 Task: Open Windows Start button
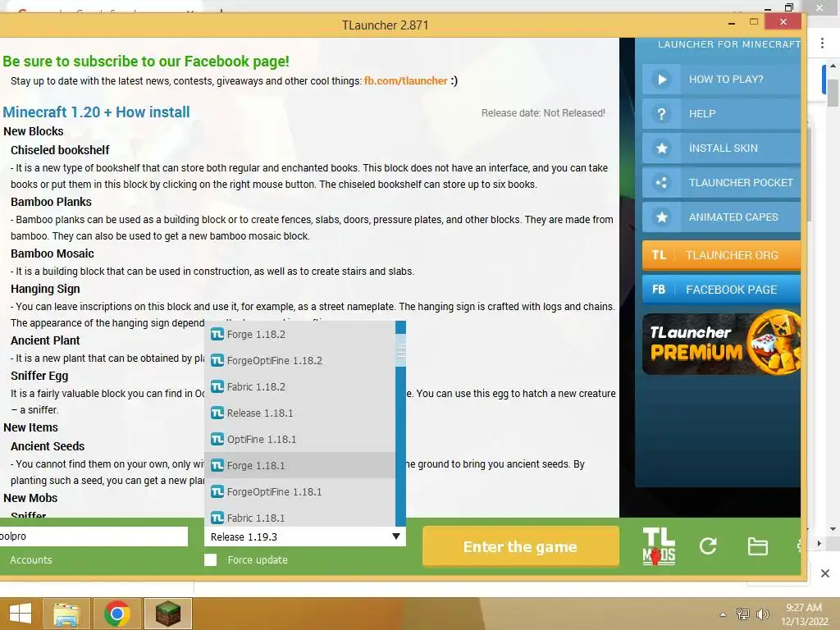pyautogui.click(x=21, y=614)
